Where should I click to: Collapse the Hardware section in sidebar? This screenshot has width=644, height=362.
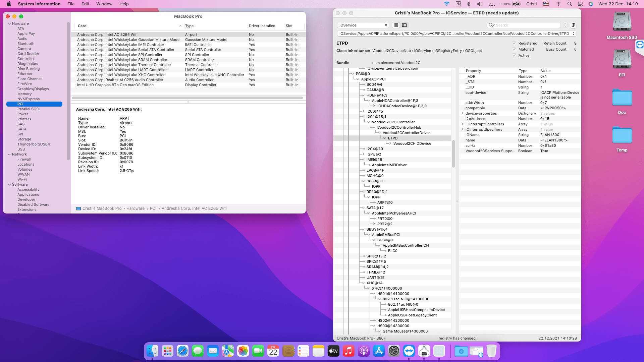pyautogui.click(x=9, y=23)
